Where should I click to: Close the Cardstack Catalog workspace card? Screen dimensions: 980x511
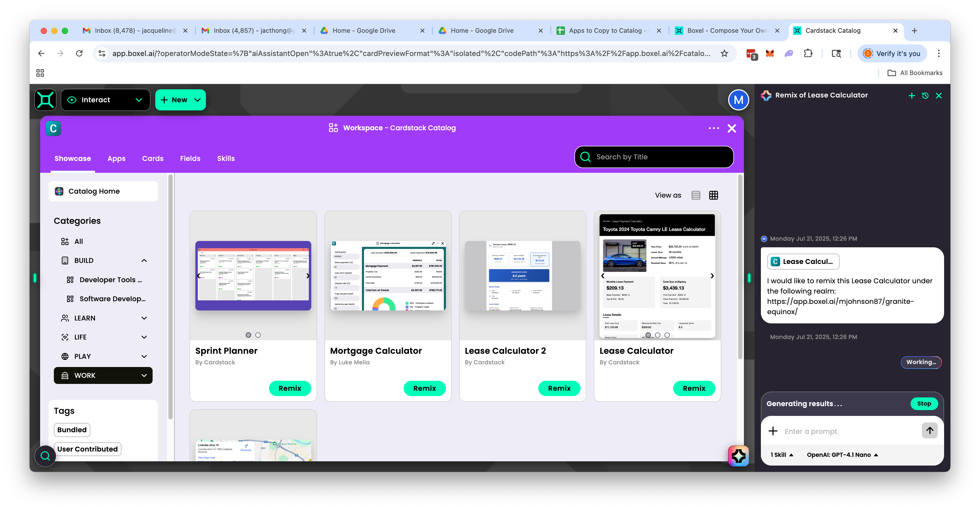click(x=732, y=128)
